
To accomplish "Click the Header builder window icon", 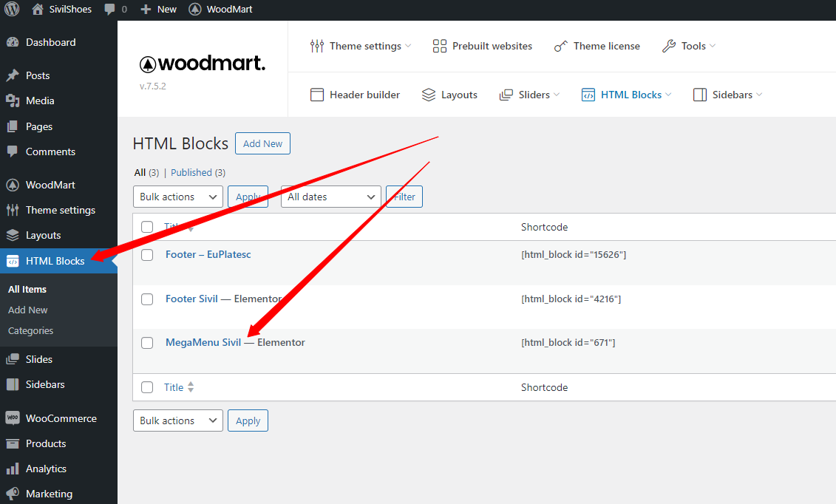I will [x=316, y=95].
